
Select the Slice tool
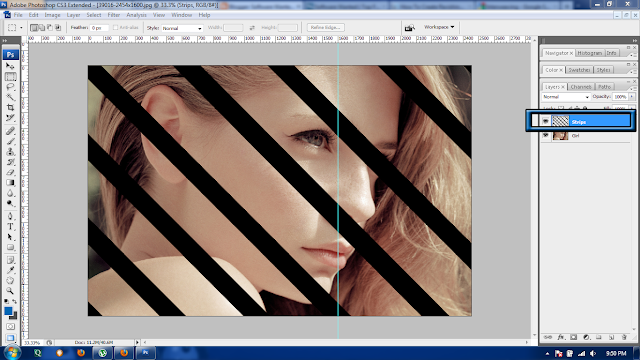[x=10, y=118]
